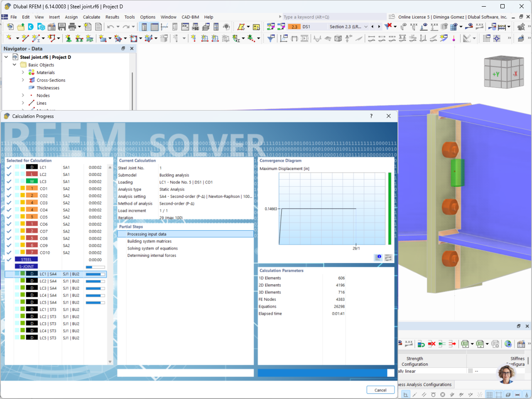
Task: Collapse the Basic Objects tree node
Action: 15,65
